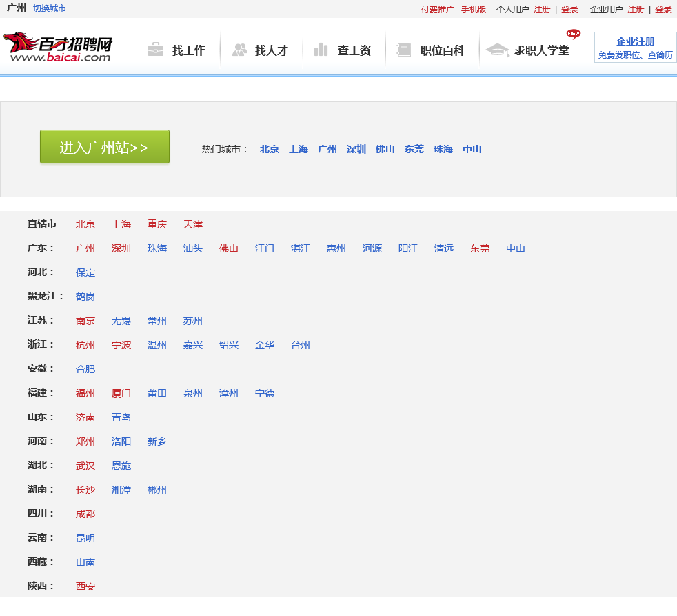Go to the 鹤岗 city site
The width and height of the screenshot is (677, 616).
pyautogui.click(x=85, y=297)
